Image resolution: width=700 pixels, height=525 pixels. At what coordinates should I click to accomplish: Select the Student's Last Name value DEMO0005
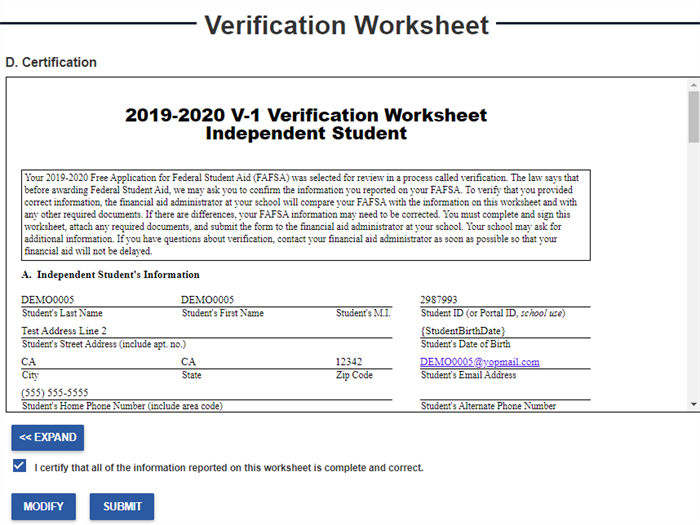coord(47,299)
